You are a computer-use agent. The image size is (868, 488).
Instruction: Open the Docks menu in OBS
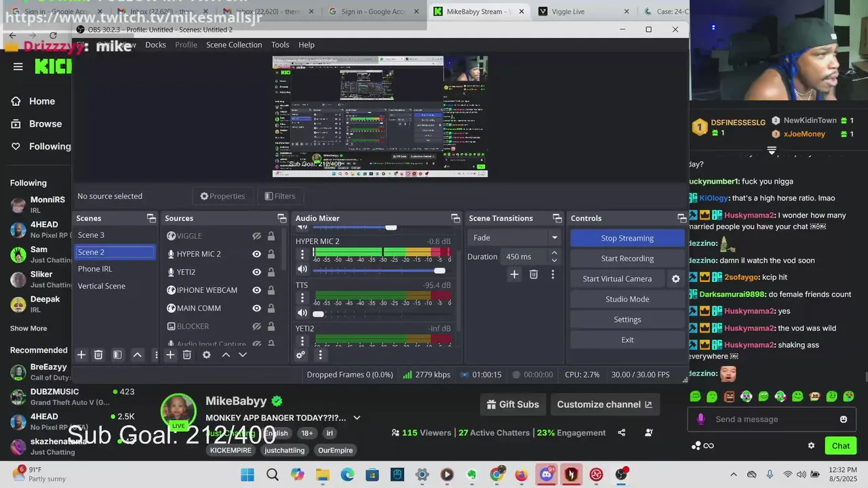click(x=155, y=45)
